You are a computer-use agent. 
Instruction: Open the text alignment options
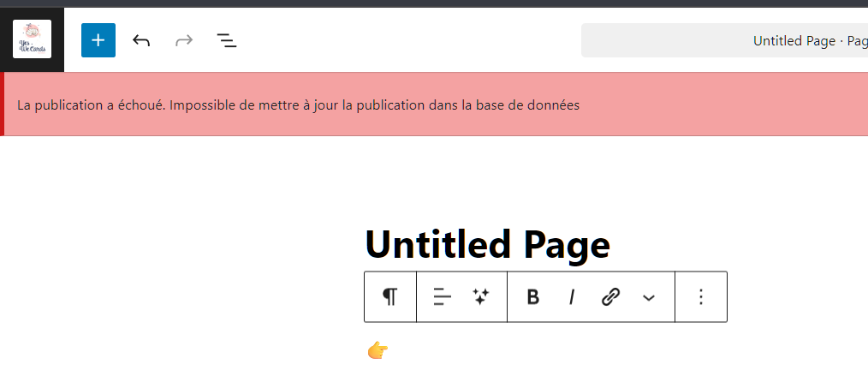tap(442, 297)
